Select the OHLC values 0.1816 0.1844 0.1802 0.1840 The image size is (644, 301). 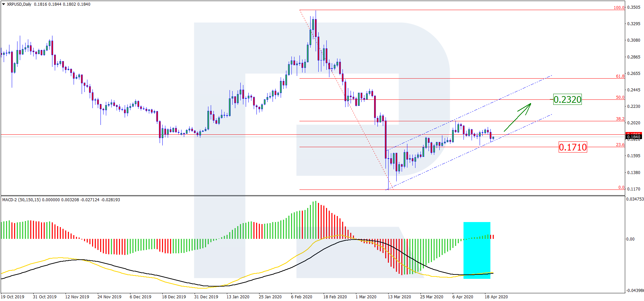tap(62, 4)
